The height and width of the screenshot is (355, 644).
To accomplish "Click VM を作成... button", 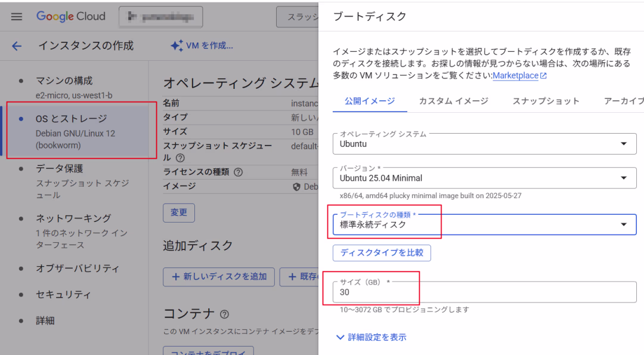I will click(x=202, y=45).
